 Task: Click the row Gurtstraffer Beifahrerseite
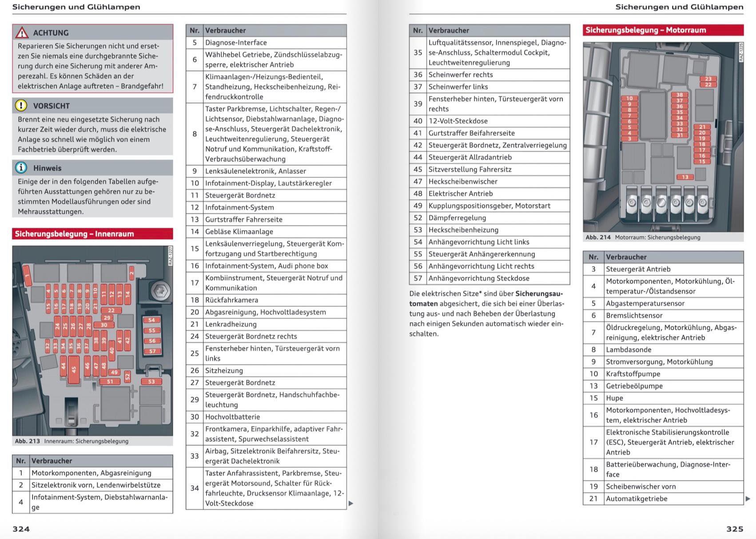click(489, 133)
